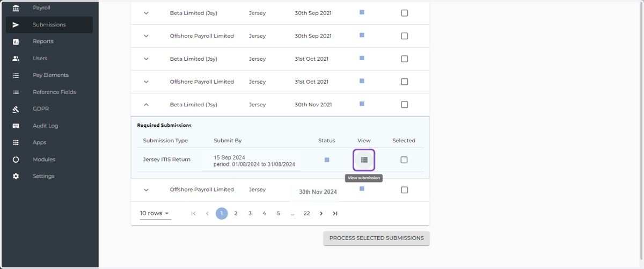Tick checkbox for Beta Limited 30th Sep 2021
This screenshot has width=644, height=269.
tap(404, 13)
